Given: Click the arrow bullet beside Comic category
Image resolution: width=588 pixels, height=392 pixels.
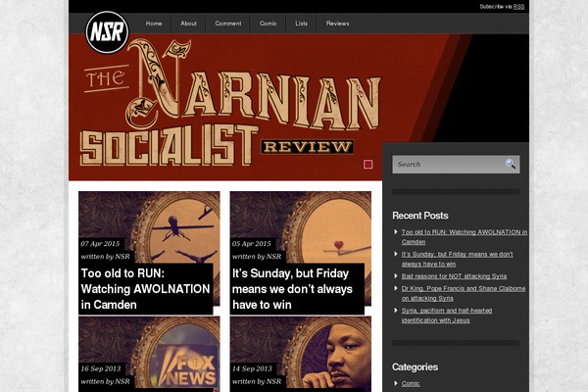Looking at the screenshot, I should (396, 383).
